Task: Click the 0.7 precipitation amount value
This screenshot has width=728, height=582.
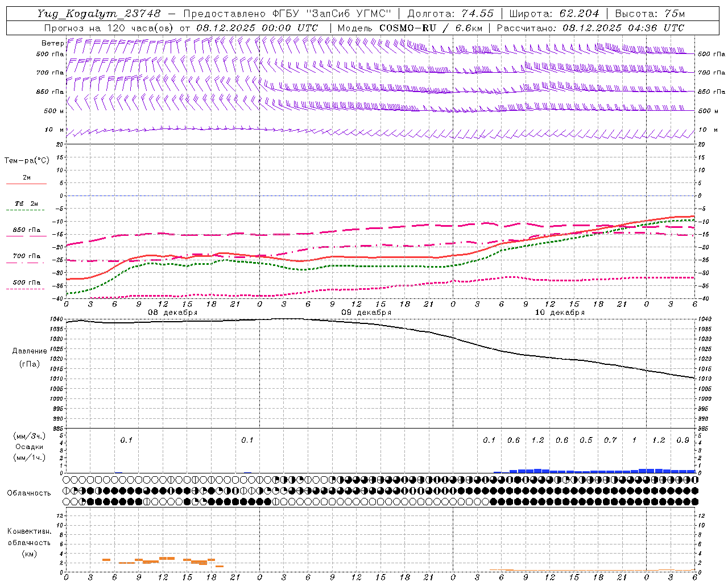Action: coord(610,440)
